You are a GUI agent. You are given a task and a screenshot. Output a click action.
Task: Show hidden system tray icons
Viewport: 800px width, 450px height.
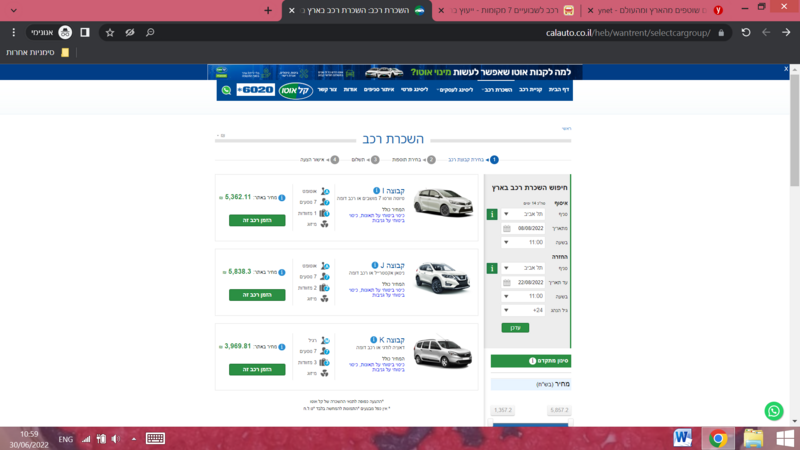pyautogui.click(x=134, y=439)
